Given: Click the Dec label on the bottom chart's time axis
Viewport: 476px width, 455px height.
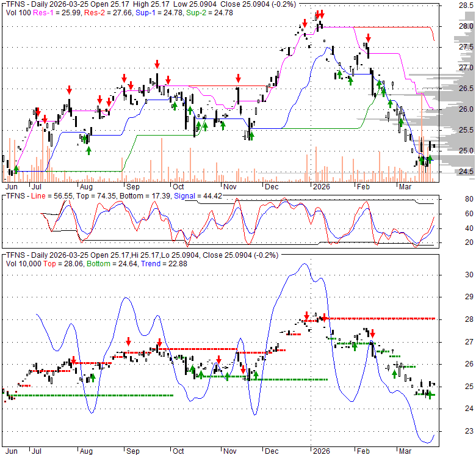Looking at the screenshot, I should coord(271,451).
